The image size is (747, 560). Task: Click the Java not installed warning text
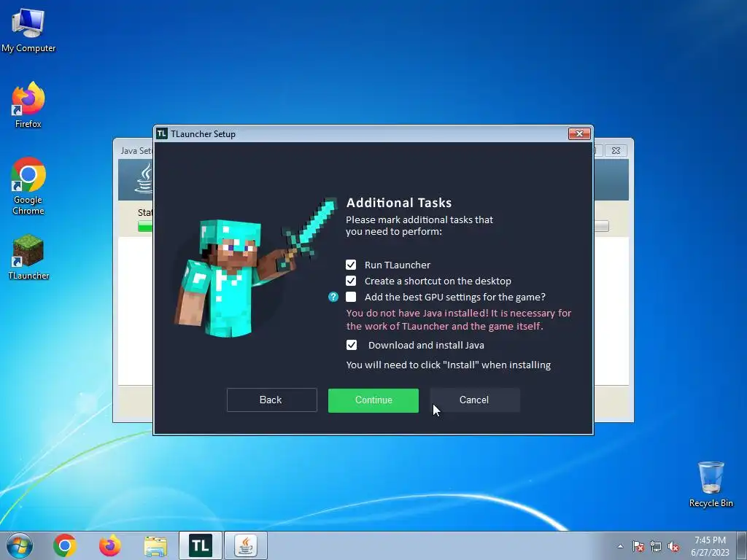[458, 319]
